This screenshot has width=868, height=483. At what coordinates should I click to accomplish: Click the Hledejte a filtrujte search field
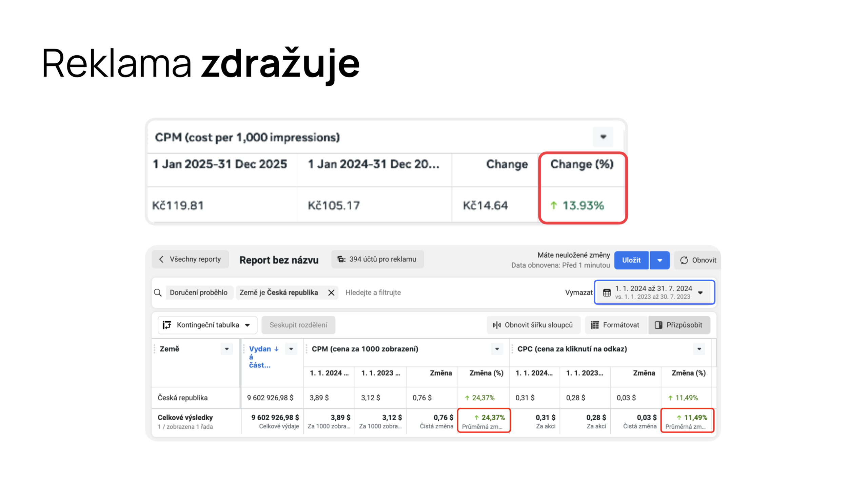pos(373,293)
